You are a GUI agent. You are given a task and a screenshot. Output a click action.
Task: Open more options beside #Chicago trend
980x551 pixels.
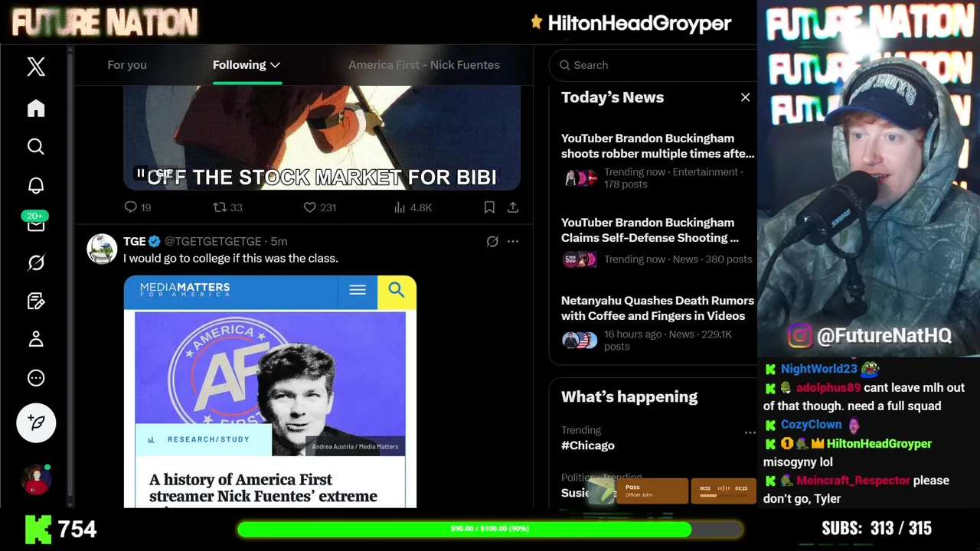750,432
